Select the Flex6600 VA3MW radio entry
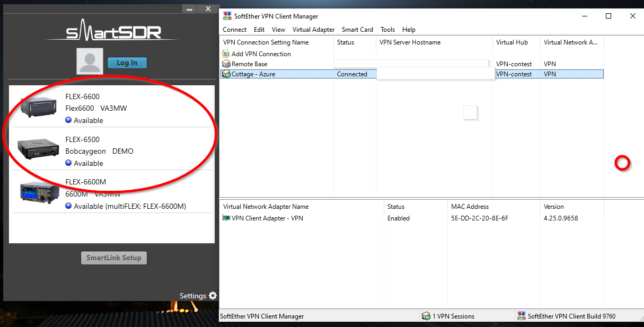The height and width of the screenshot is (327, 644). pos(96,108)
